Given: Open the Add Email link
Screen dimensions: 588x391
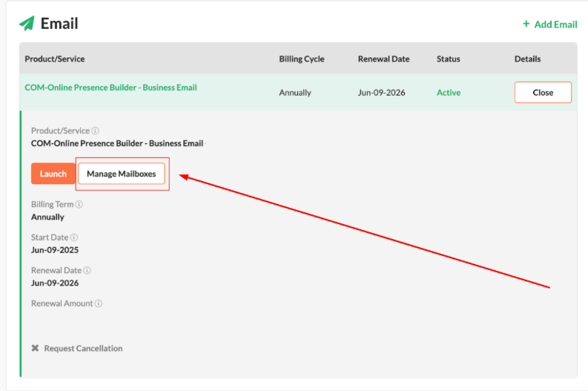Looking at the screenshot, I should (x=555, y=24).
